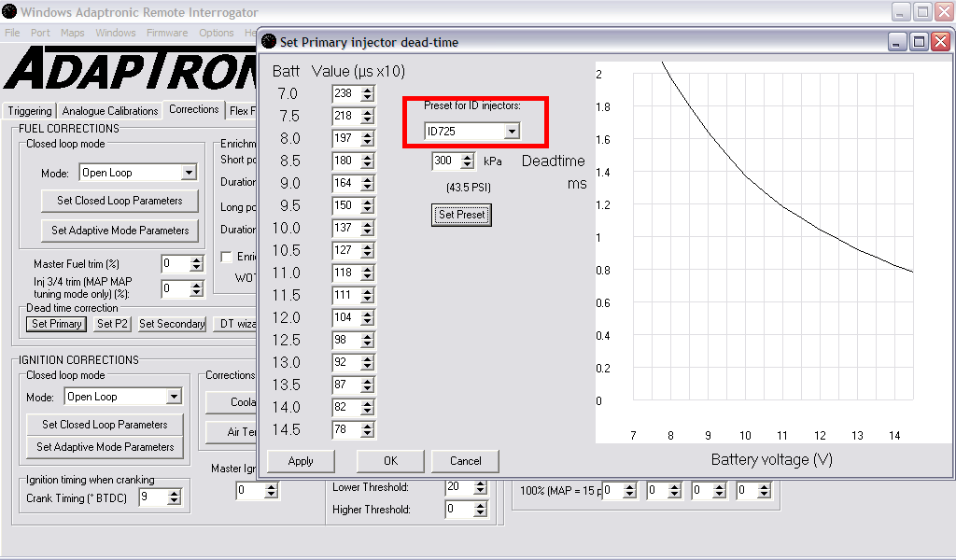The width and height of the screenshot is (956, 560).
Task: Open the Set Secondary dead time dialog
Action: (172, 324)
